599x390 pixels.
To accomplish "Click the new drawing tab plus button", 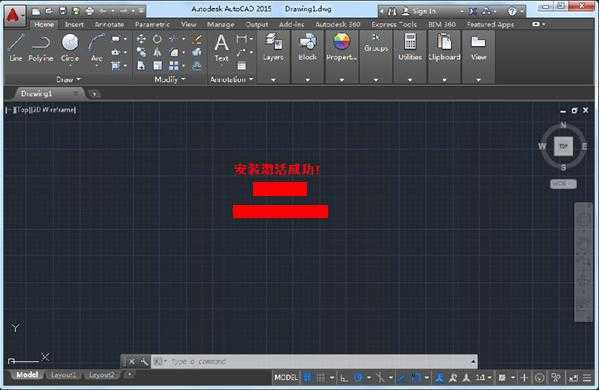I will click(94, 94).
